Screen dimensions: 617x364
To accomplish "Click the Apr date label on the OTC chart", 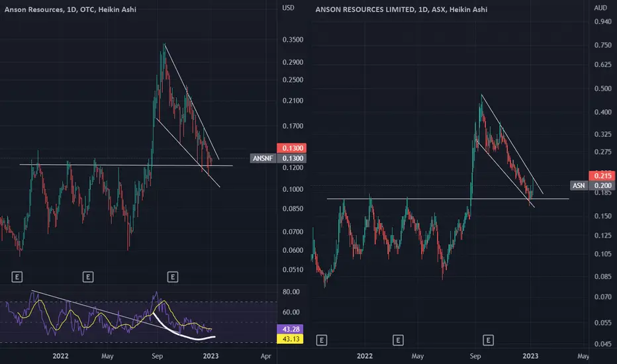I will pyautogui.click(x=266, y=356).
